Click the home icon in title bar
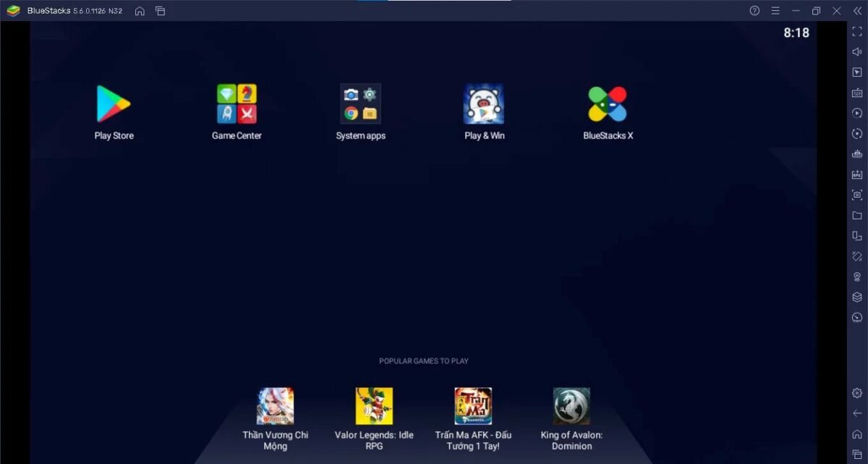The width and height of the screenshot is (868, 464). click(140, 11)
